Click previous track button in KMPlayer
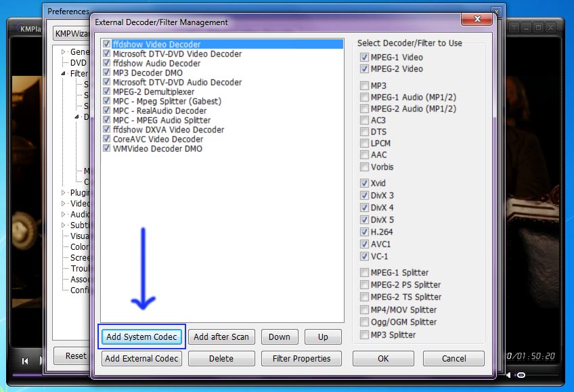574x392 pixels. click(25, 361)
